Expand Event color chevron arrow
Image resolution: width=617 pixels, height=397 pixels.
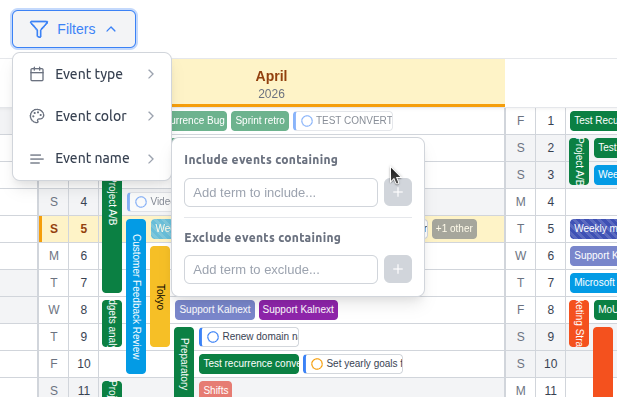[x=151, y=116]
